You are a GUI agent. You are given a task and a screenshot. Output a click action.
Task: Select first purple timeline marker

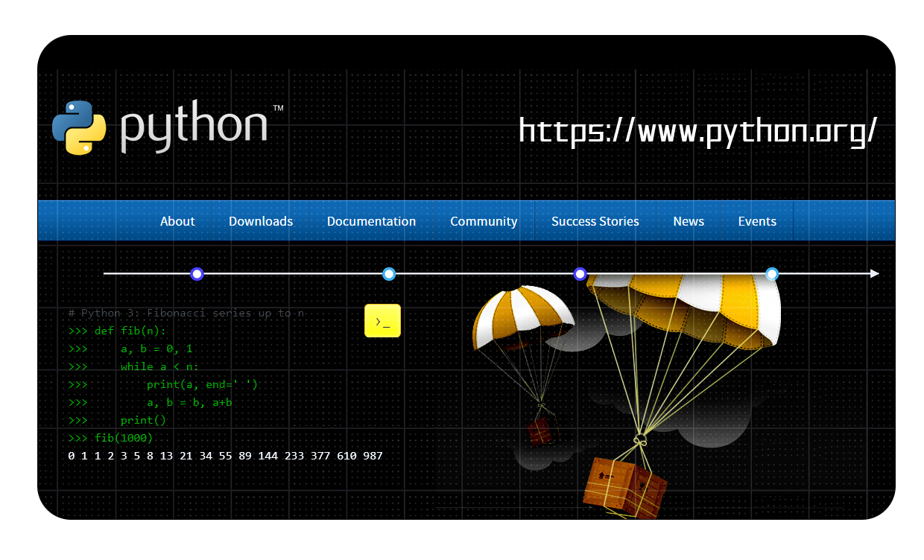pyautogui.click(x=197, y=274)
